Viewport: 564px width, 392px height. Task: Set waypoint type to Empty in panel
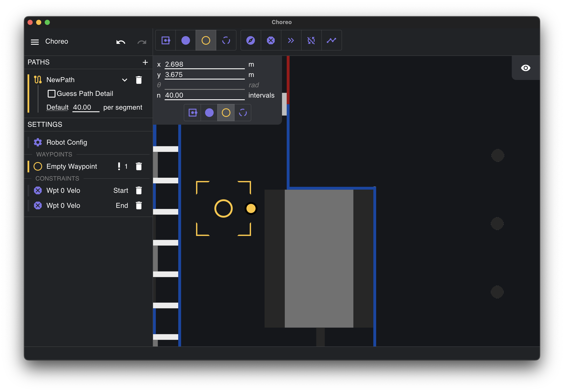click(x=226, y=113)
